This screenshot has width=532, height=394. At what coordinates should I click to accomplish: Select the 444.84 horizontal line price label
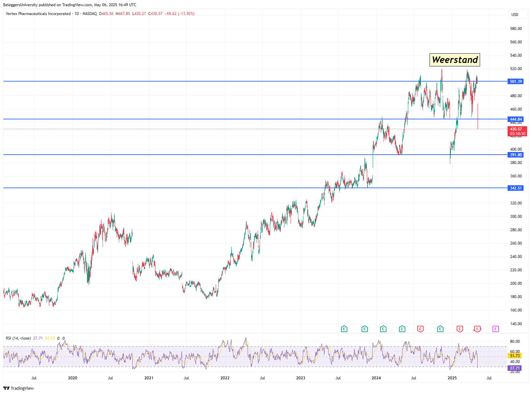point(516,119)
